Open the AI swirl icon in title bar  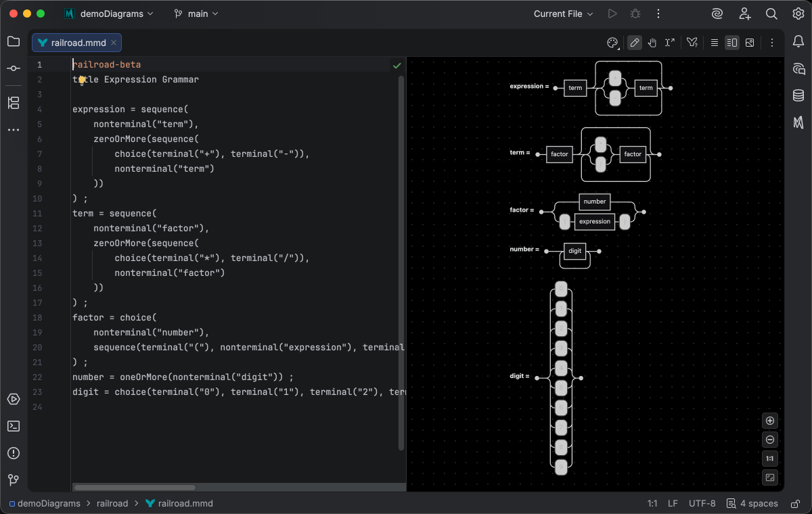(x=717, y=14)
